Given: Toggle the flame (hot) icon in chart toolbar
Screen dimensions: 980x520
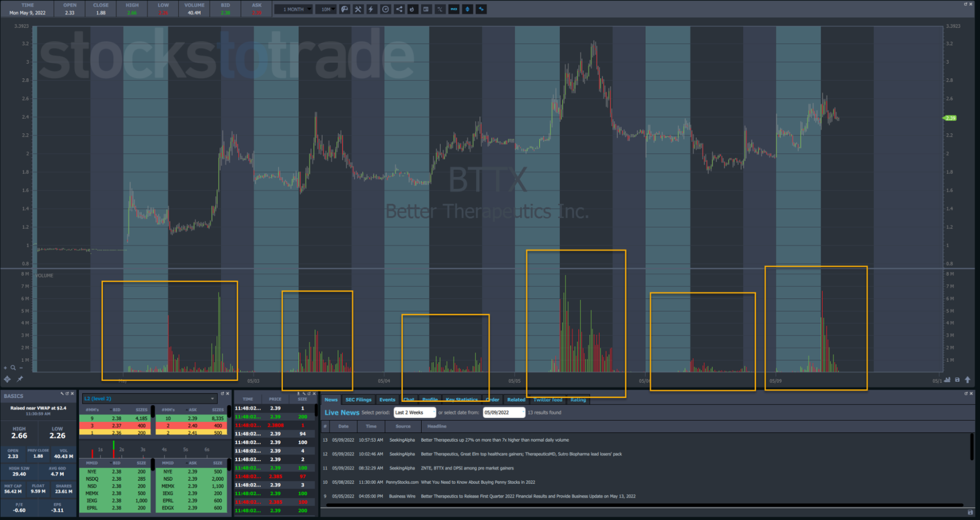Looking at the screenshot, I should (412, 9).
